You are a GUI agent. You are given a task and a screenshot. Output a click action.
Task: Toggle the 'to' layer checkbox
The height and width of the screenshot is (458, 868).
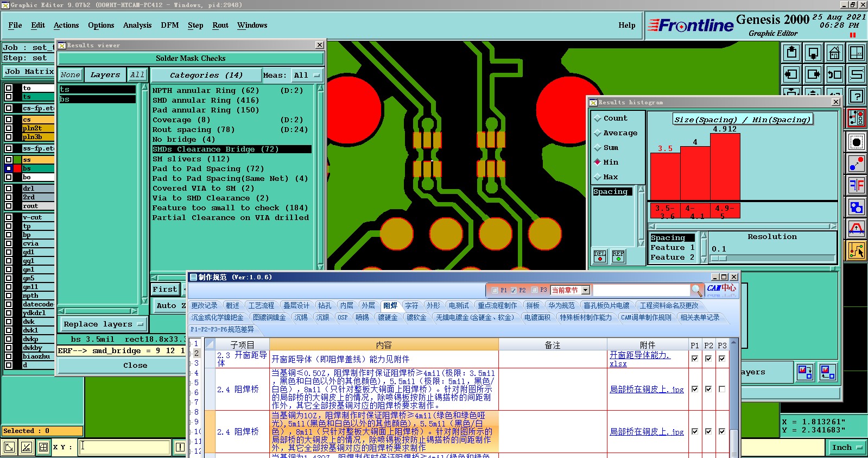pos(9,88)
